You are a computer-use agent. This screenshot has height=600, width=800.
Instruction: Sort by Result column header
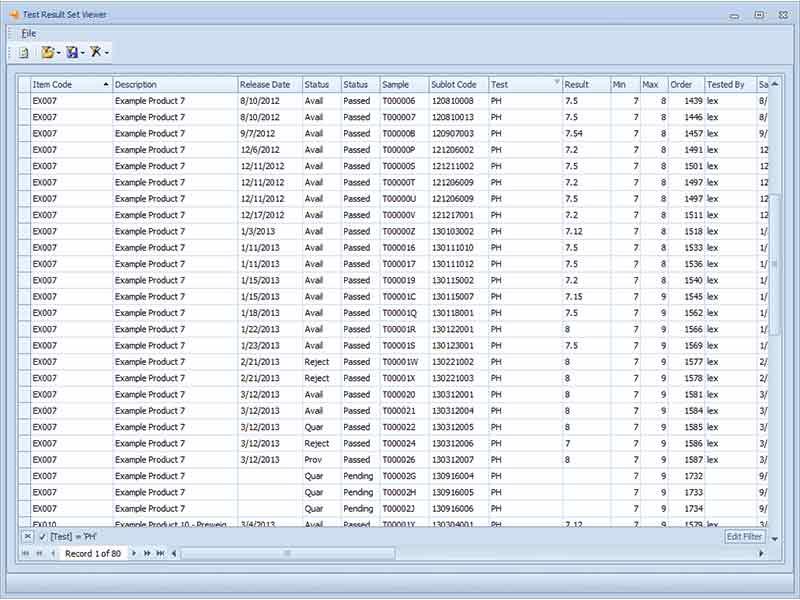coord(586,85)
